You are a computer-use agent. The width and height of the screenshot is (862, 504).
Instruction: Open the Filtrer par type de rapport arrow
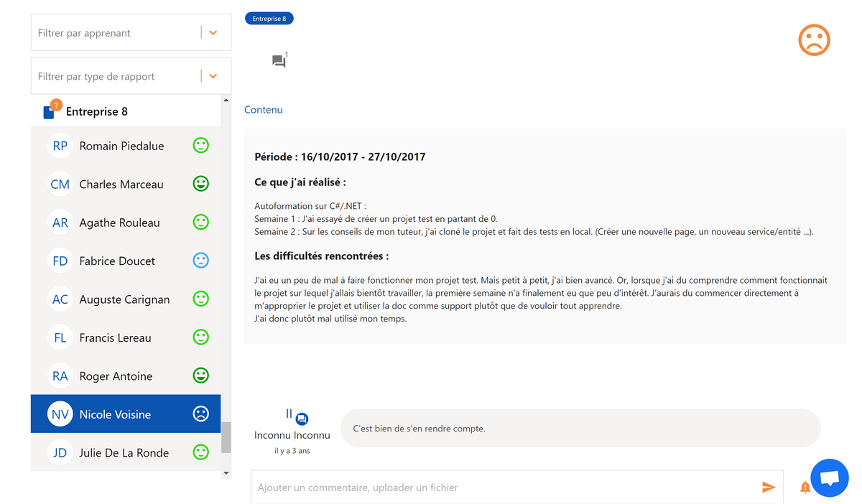point(213,76)
